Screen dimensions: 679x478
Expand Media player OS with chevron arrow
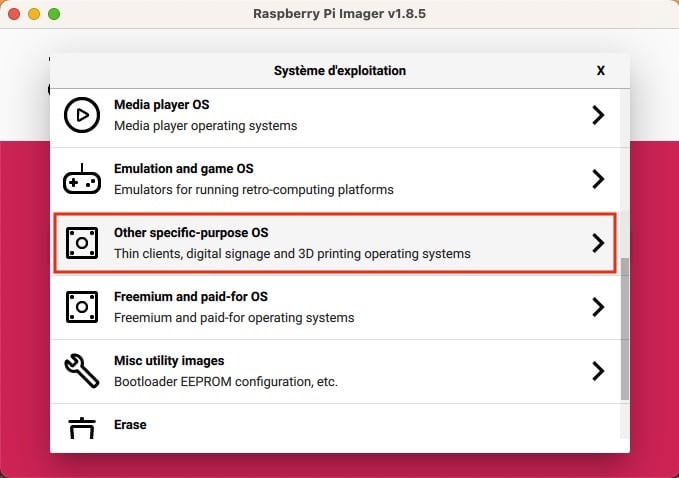[x=598, y=115]
